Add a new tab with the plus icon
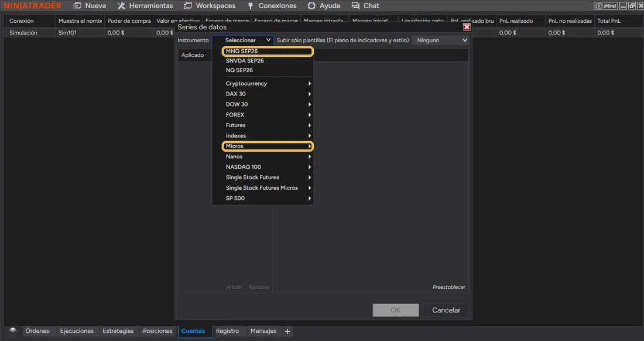 287,332
